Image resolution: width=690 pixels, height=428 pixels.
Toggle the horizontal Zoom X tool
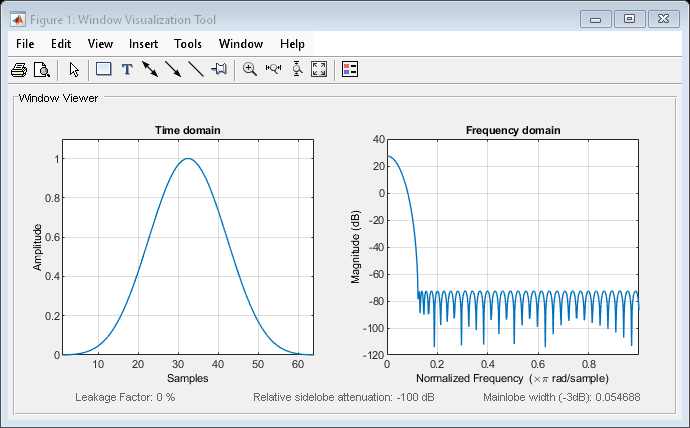[x=273, y=70]
